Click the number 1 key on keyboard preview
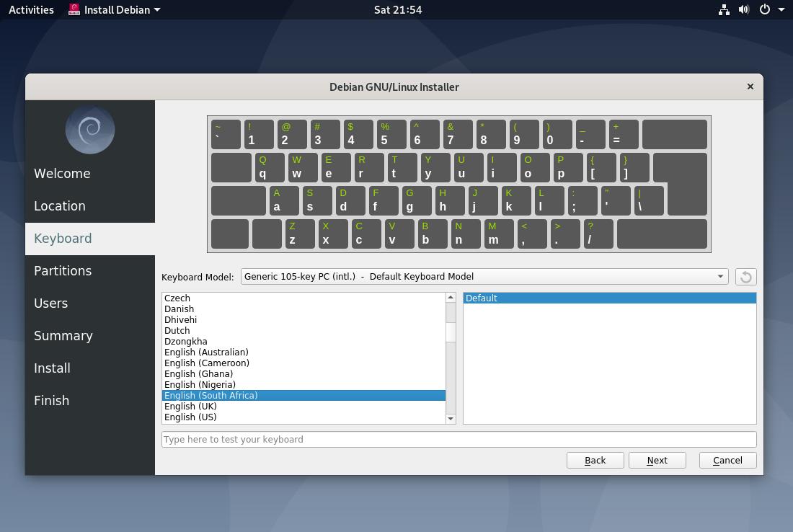 tap(259, 134)
